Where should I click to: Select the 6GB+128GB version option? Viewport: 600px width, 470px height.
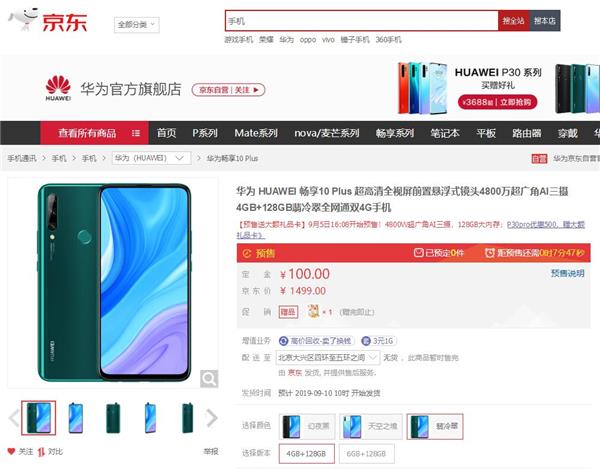click(x=366, y=454)
